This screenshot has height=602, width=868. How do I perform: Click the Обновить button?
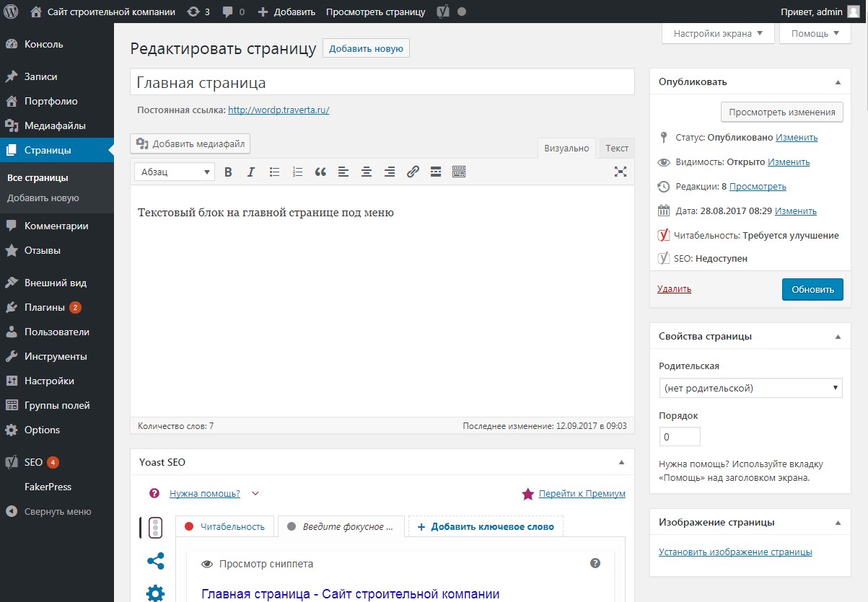(x=812, y=289)
